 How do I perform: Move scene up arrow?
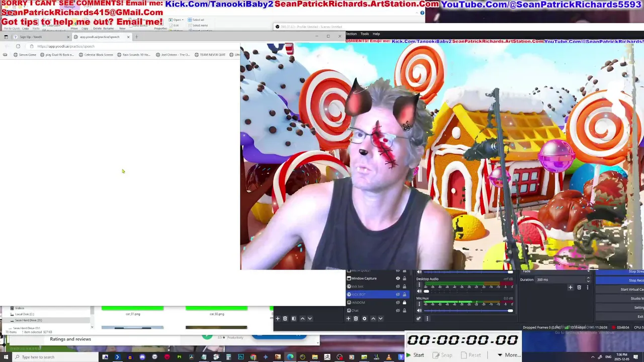point(302,318)
